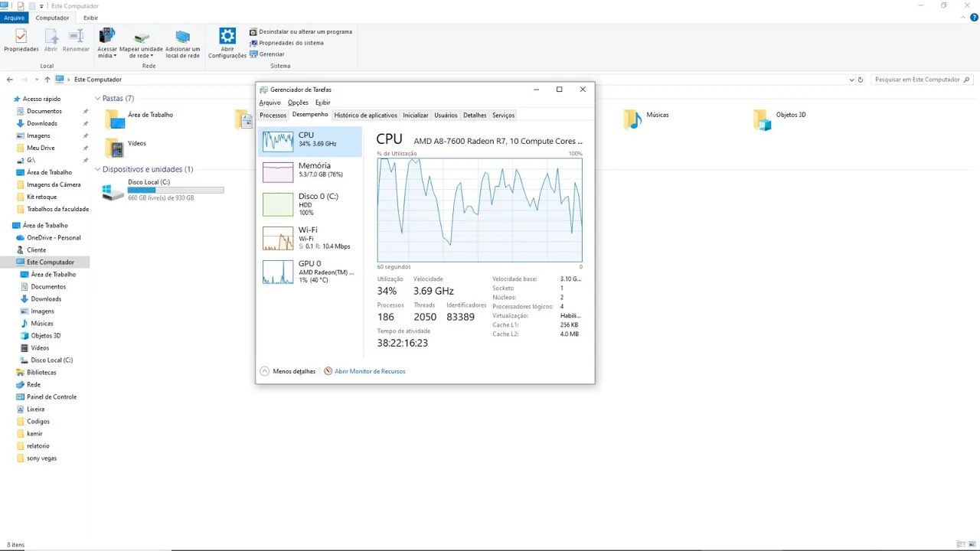This screenshot has height=551, width=980.
Task: Click the search box Pesquisar em Este Computador
Action: pos(922,80)
